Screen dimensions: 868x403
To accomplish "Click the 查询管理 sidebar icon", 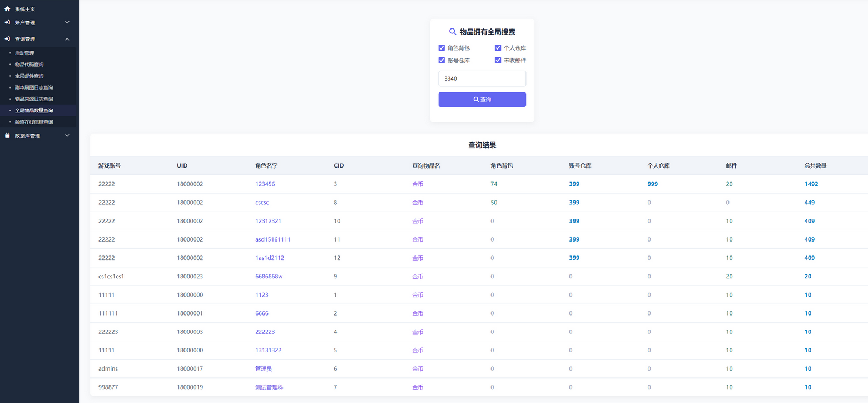I will tap(7, 39).
